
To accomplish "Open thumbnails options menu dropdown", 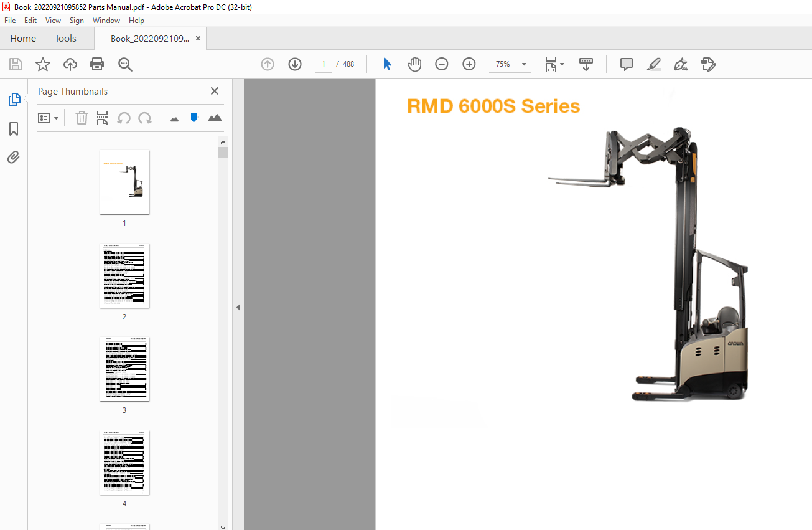I will click(x=49, y=118).
